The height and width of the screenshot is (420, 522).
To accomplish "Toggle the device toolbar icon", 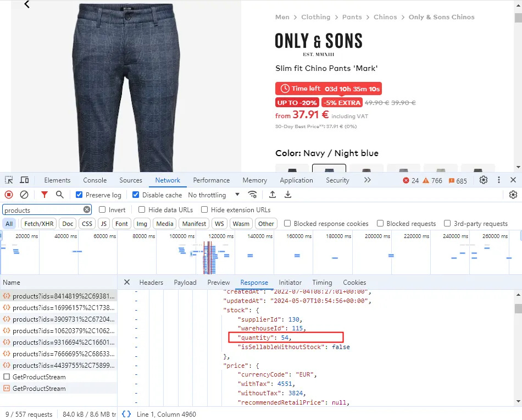I will tap(24, 180).
